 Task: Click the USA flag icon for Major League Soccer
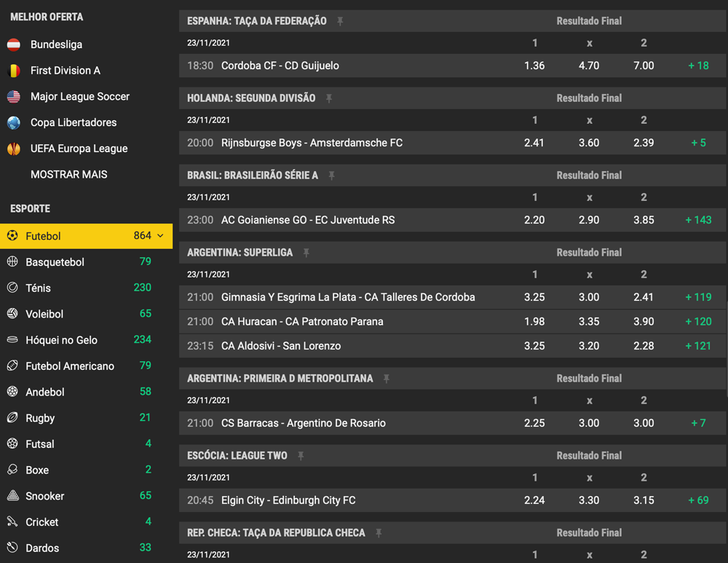point(13,97)
